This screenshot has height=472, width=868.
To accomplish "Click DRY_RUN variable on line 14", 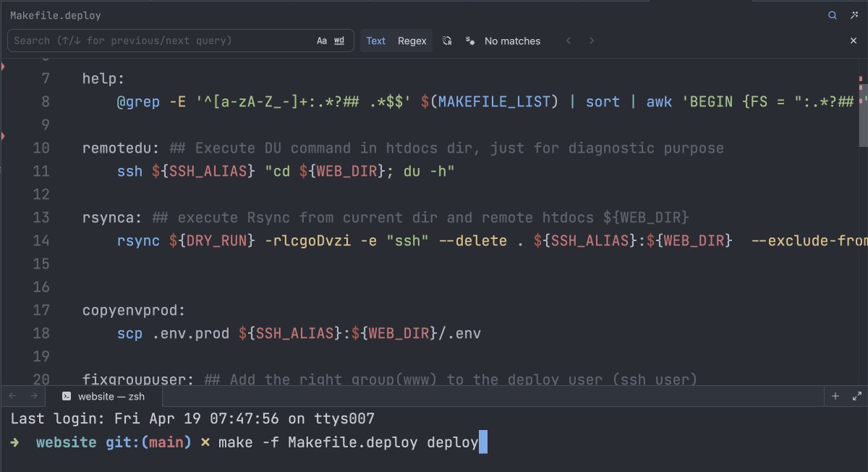I will 217,240.
